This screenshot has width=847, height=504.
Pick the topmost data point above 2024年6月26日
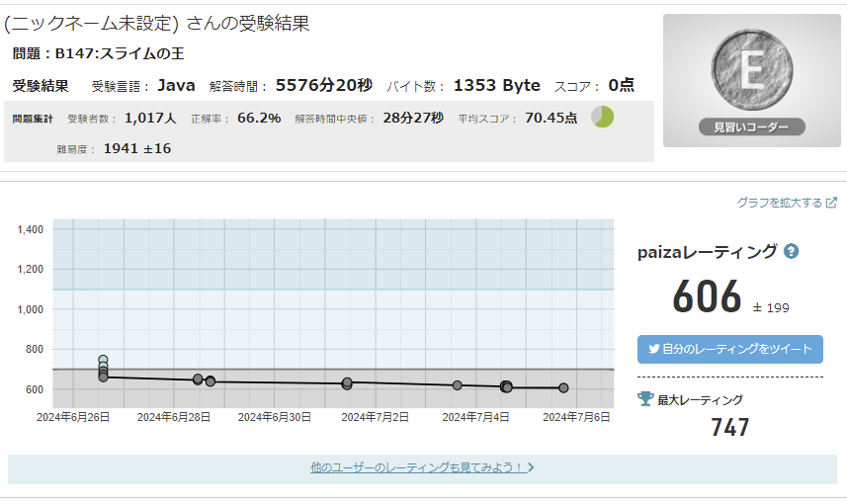click(x=103, y=361)
